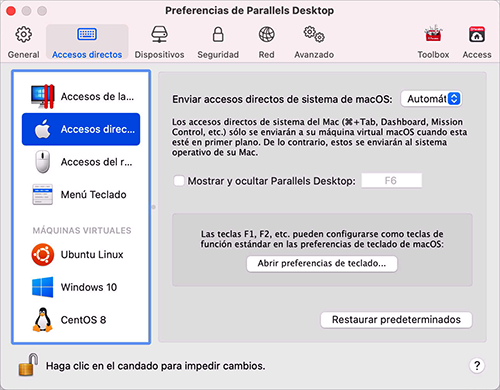The image size is (500, 390).
Task: Open the Seguridad padlock icon
Action: pos(218,34)
